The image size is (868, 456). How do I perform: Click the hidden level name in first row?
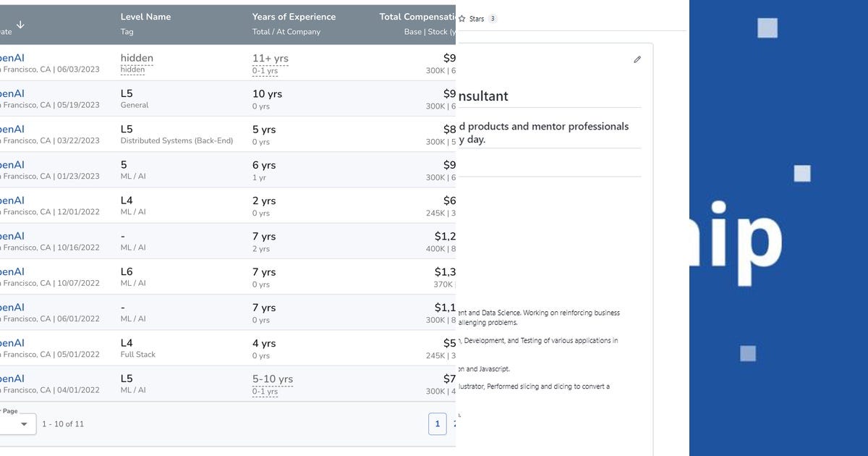pos(137,58)
